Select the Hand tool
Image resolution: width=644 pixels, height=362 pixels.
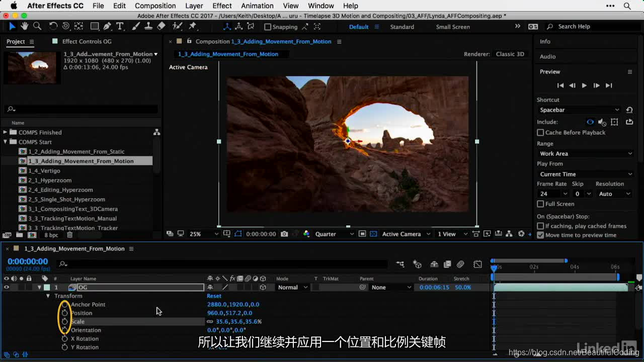click(25, 26)
